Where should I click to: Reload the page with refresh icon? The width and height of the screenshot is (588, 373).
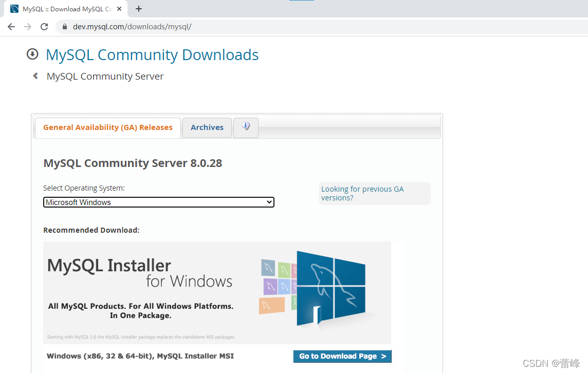(x=44, y=27)
